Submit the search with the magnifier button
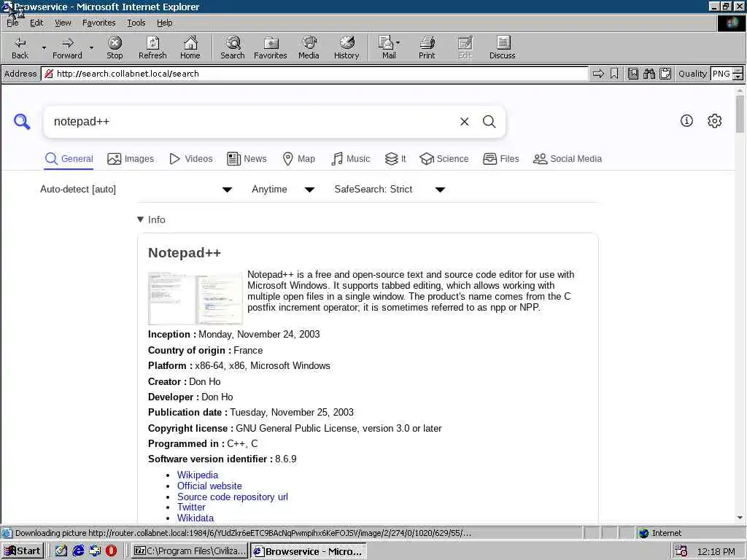This screenshot has width=747, height=560. [489, 122]
